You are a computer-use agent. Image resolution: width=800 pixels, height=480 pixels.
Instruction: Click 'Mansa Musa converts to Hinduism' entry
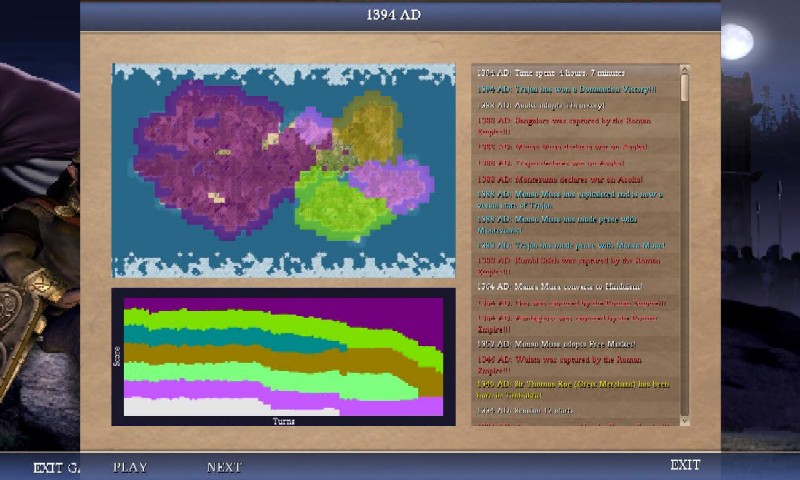[567, 285]
